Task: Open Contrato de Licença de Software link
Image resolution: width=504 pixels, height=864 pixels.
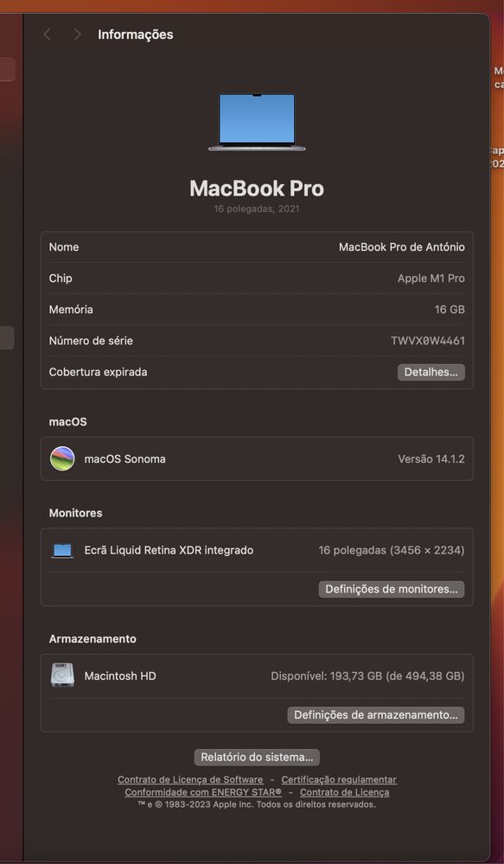Action: (x=190, y=780)
